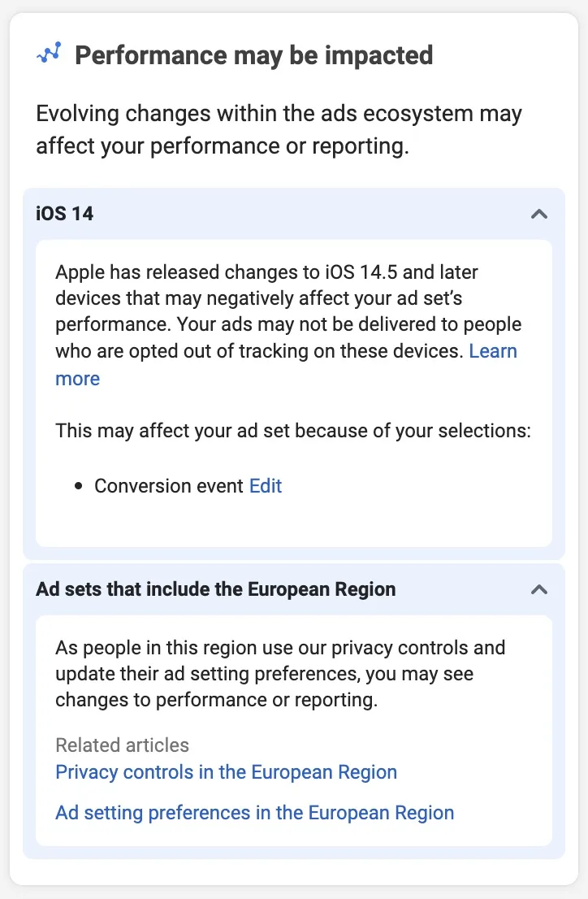Click the 'Related articles' label
The image size is (588, 899).
coord(122,745)
